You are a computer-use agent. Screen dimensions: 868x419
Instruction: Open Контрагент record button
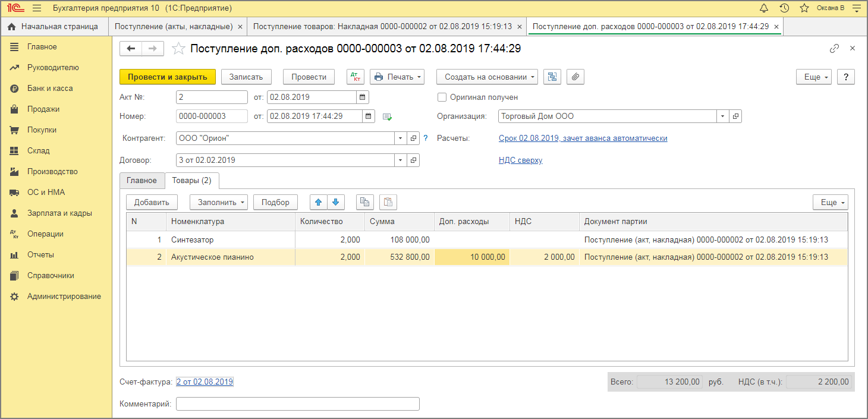pyautogui.click(x=414, y=138)
